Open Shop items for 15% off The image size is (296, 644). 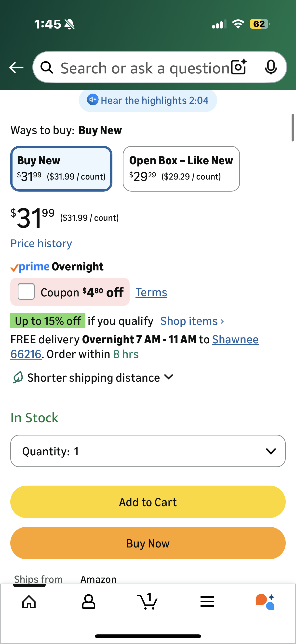192,321
